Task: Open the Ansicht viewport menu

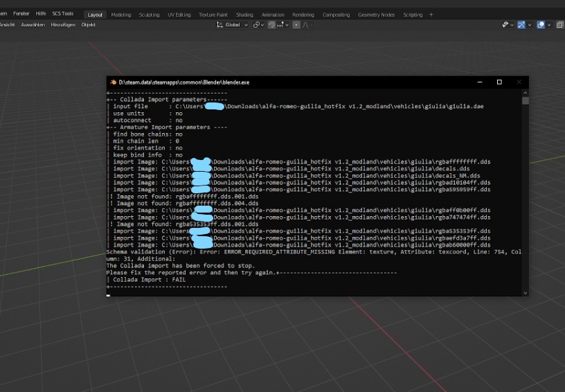Action: tap(7, 25)
